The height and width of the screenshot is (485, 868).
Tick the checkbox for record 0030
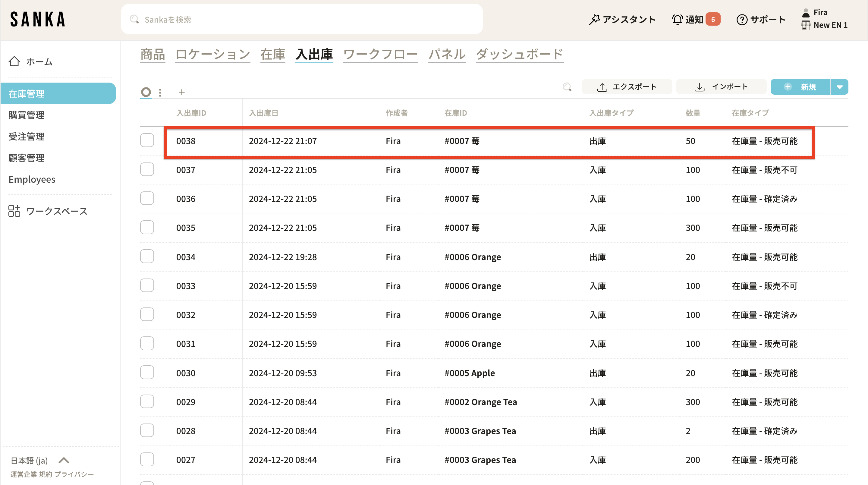pyautogui.click(x=147, y=373)
